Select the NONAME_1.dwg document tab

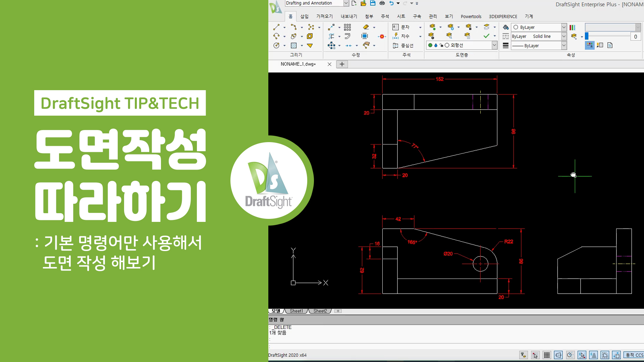click(x=299, y=64)
